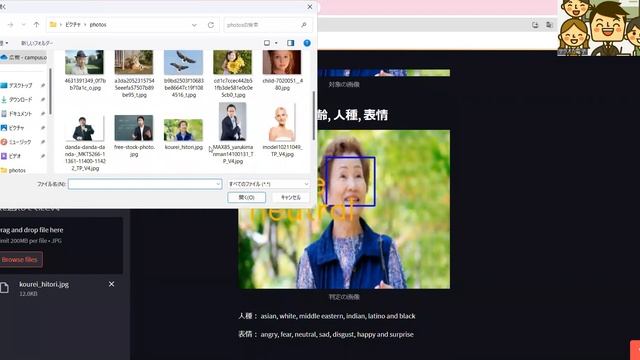
Task: Open ピクチャ in the navigation pane
Action: pyautogui.click(x=16, y=128)
